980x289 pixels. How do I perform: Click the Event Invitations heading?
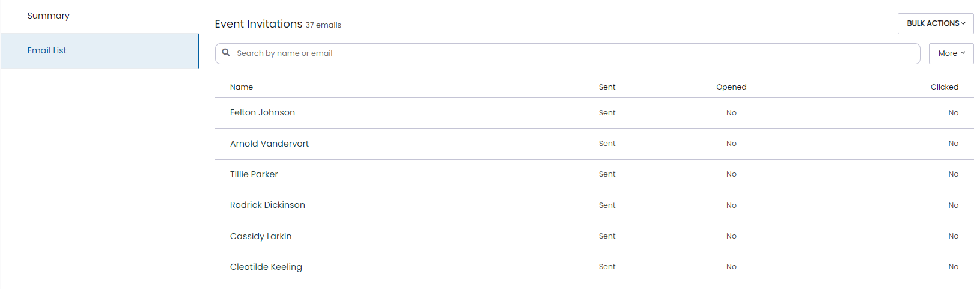tap(259, 24)
